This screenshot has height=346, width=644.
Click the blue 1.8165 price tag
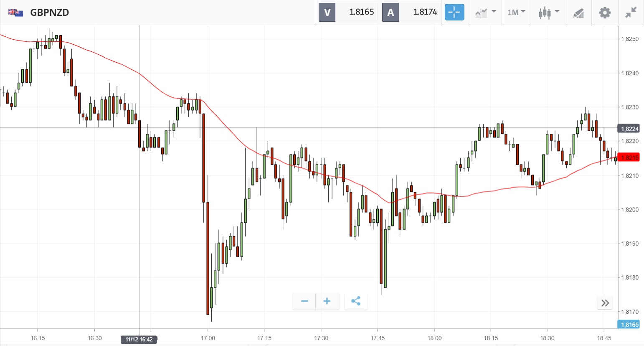pyautogui.click(x=629, y=325)
